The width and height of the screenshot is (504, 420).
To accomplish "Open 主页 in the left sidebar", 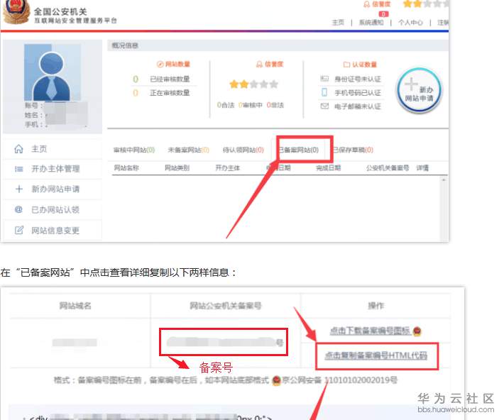I will (x=39, y=149).
